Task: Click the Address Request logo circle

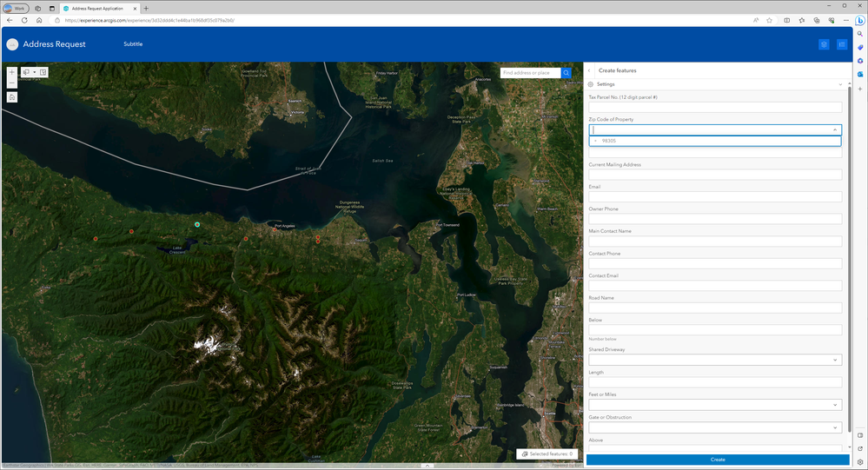Action: (x=12, y=44)
